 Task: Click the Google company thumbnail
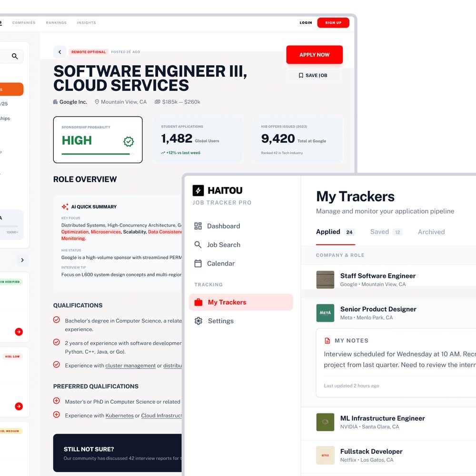click(325, 279)
